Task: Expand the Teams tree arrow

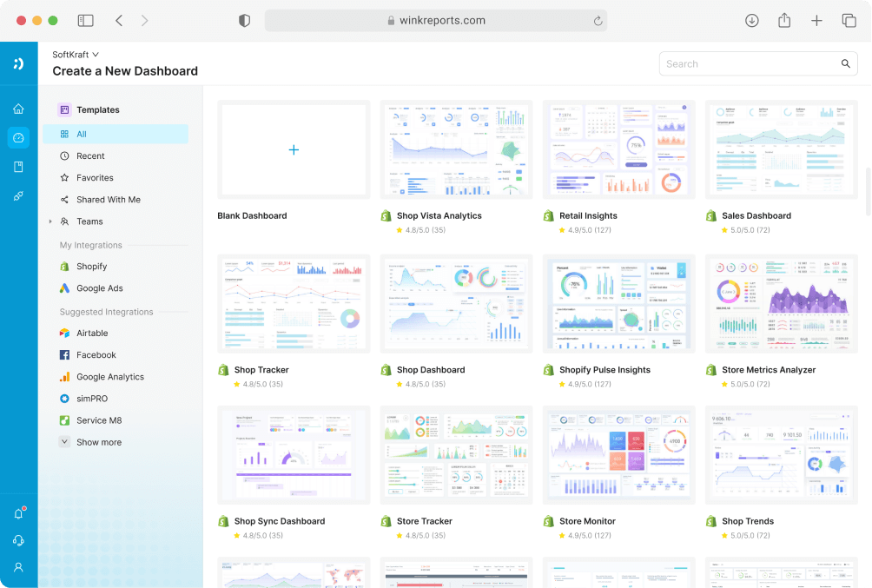Action: click(x=50, y=221)
